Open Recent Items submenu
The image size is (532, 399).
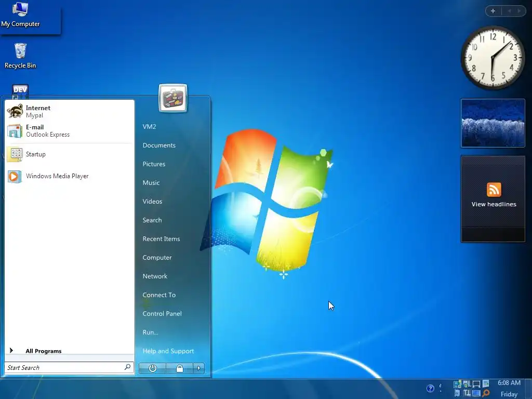click(x=161, y=238)
